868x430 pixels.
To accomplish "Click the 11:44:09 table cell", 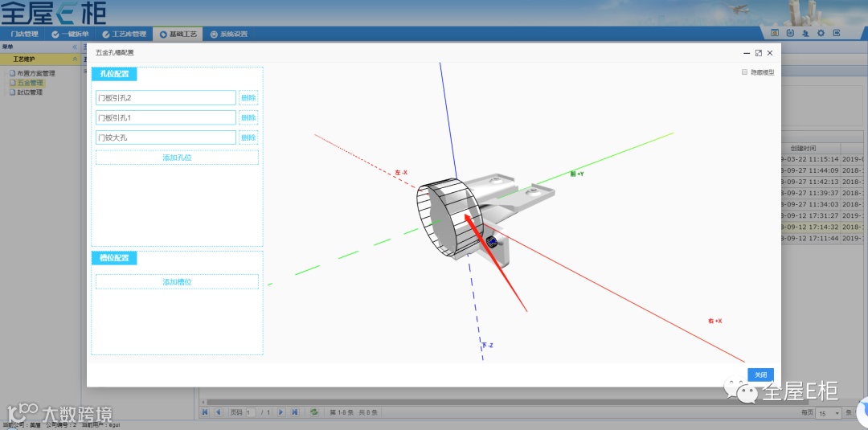I will pos(811,170).
